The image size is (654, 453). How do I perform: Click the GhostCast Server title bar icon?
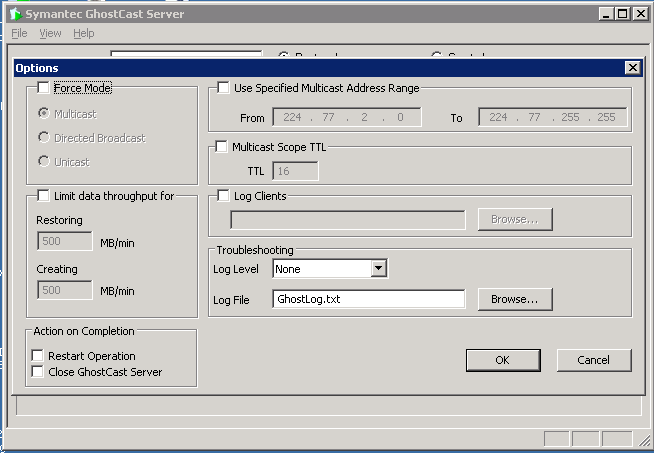point(15,14)
